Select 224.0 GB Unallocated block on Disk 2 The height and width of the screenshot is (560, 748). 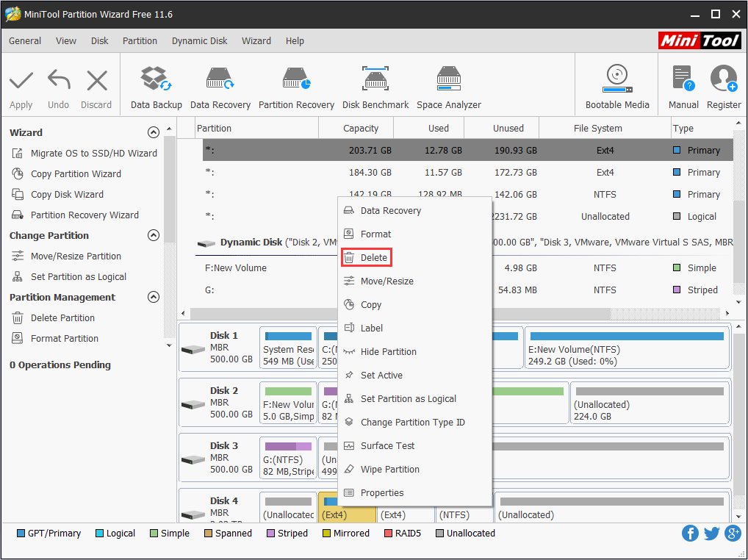[650, 403]
